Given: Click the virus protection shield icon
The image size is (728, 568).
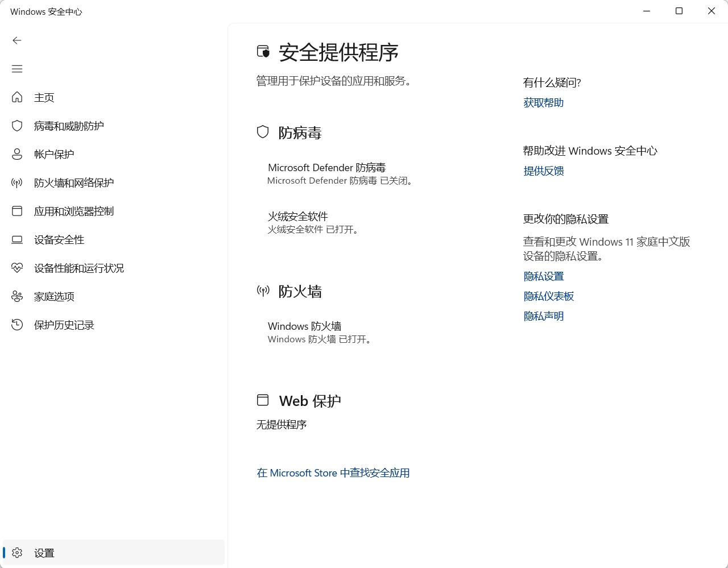Looking at the screenshot, I should click(17, 126).
